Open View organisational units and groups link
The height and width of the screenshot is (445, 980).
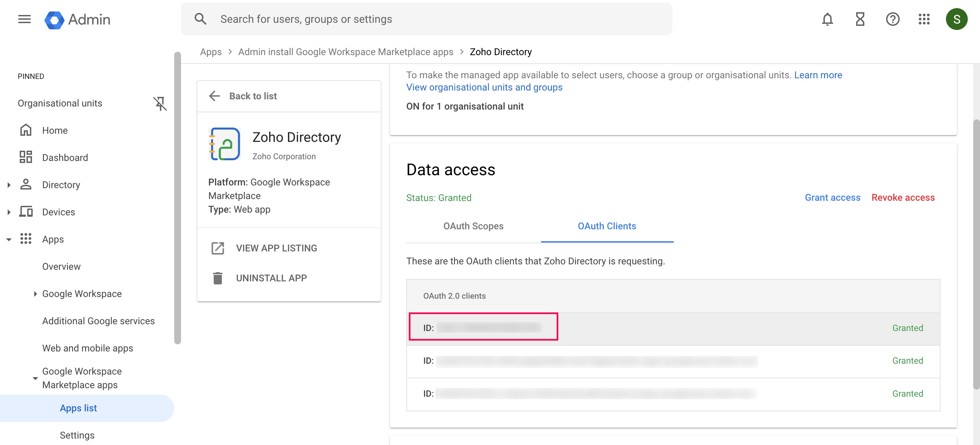484,87
